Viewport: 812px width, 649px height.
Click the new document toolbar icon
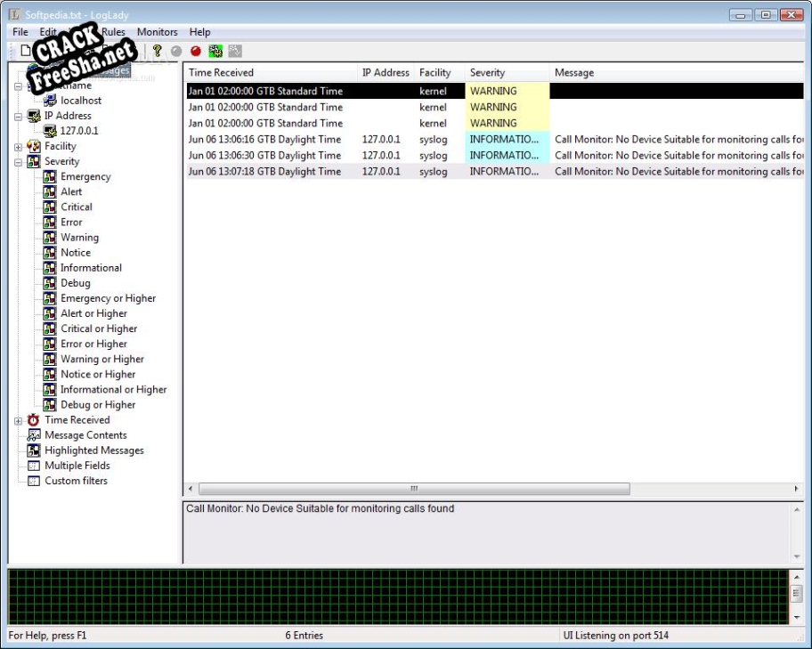tap(26, 52)
